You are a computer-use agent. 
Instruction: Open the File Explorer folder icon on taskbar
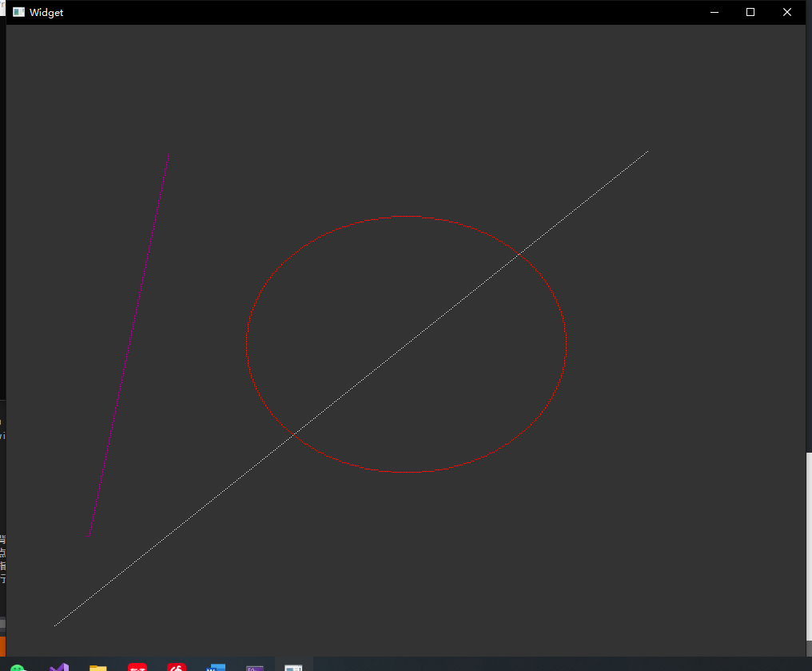click(x=98, y=666)
